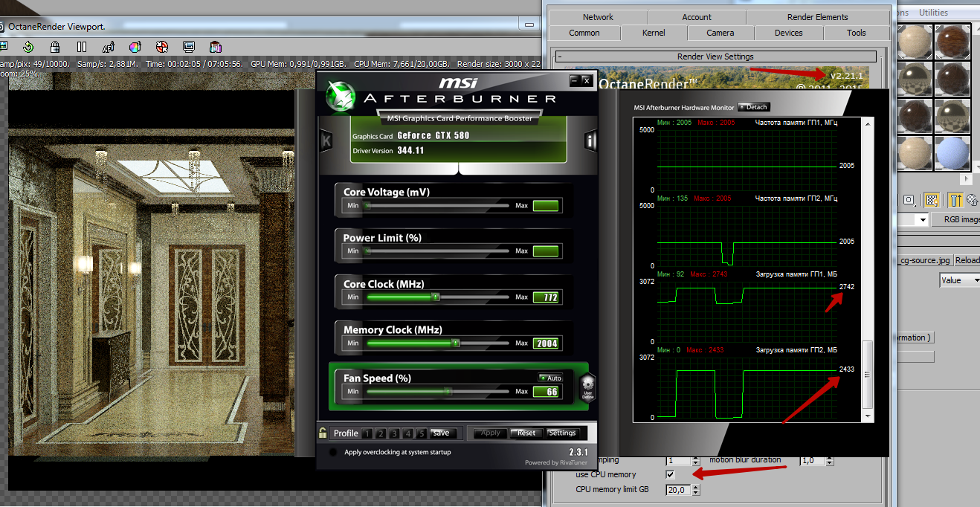Open the Network tab
This screenshot has width=980, height=507.
click(599, 17)
